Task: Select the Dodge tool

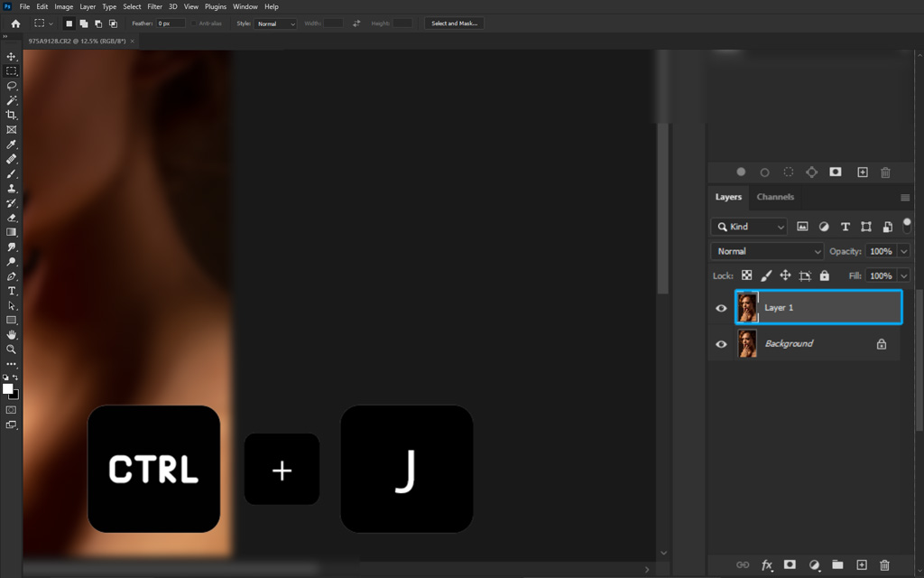Action: click(11, 262)
